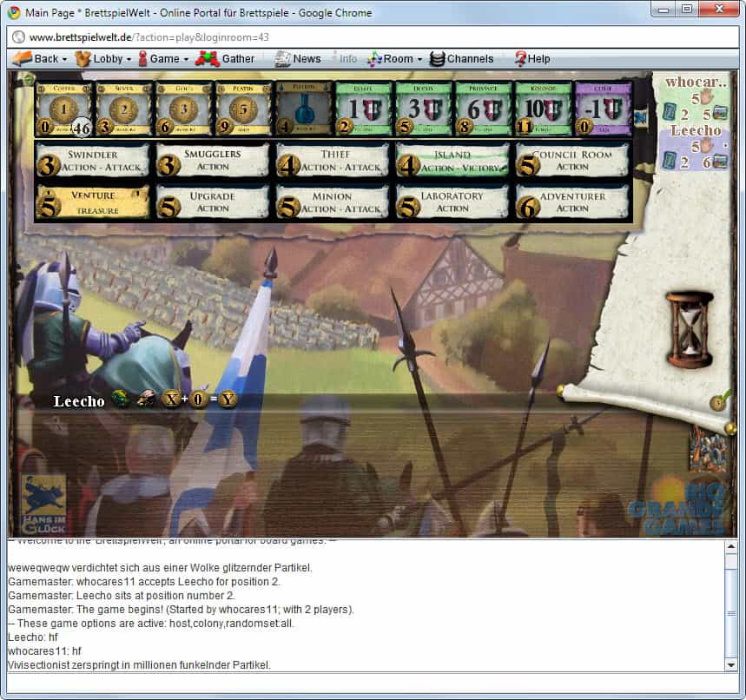Click the "The game begins!" chat message
746x700 pixels.
[182, 610]
